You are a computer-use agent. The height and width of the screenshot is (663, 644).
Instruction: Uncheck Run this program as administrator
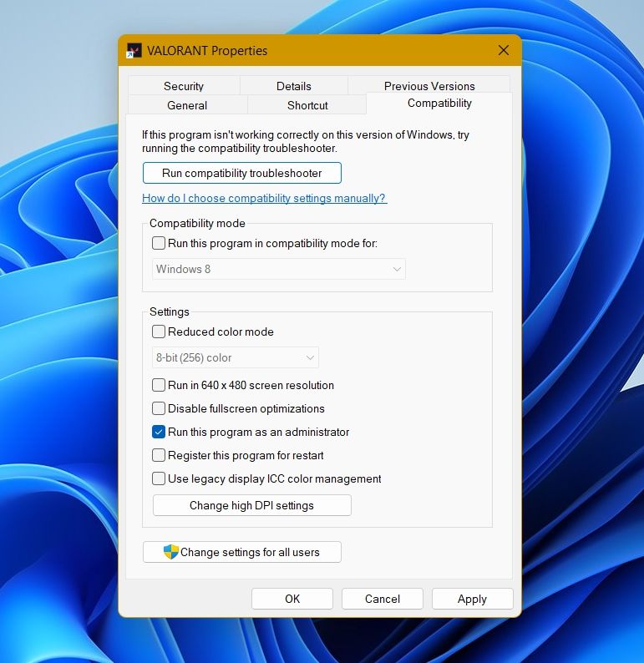(x=159, y=433)
